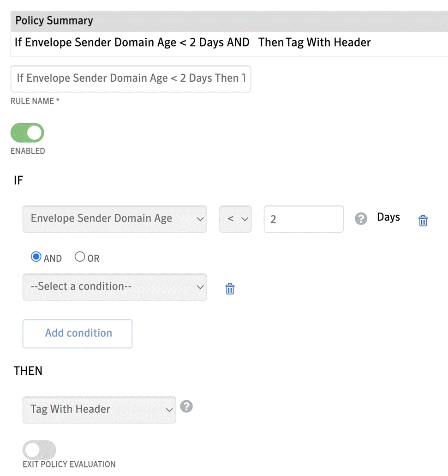Screen dimensions: 448x476
Task: Click the THEN section heading
Action: pyautogui.click(x=28, y=371)
